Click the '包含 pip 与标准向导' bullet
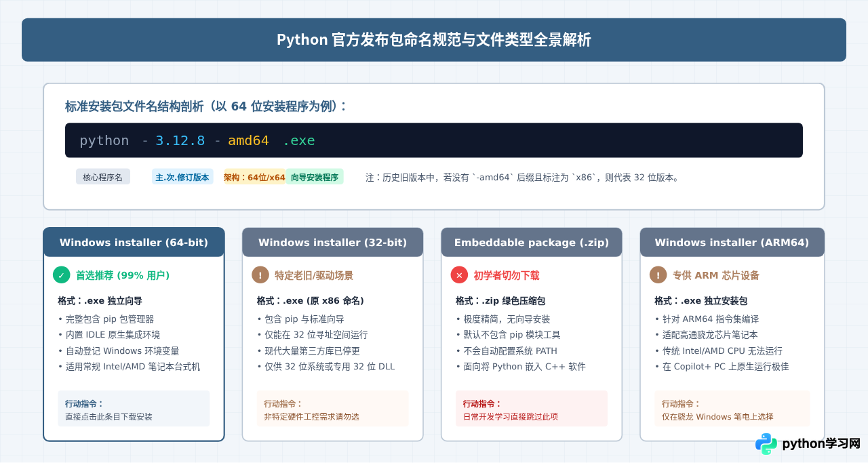Image resolution: width=868 pixels, height=463 pixels. (300, 319)
